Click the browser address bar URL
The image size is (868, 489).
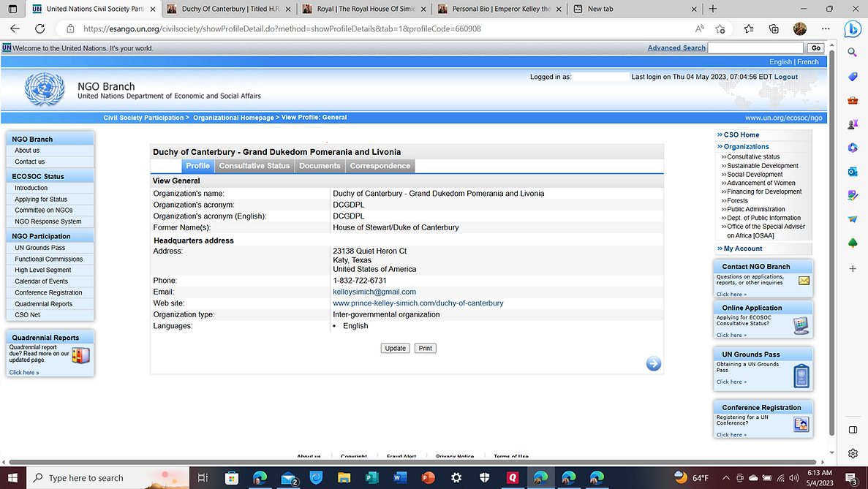point(282,29)
